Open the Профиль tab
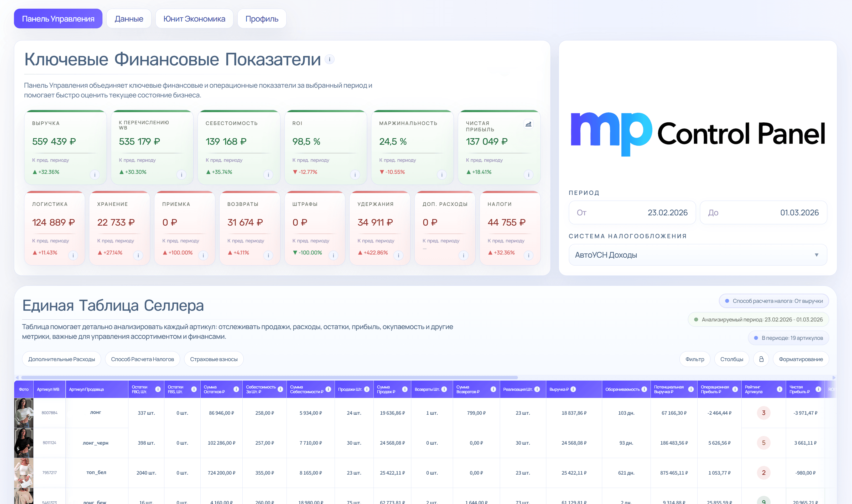852x504 pixels. pos(262,19)
